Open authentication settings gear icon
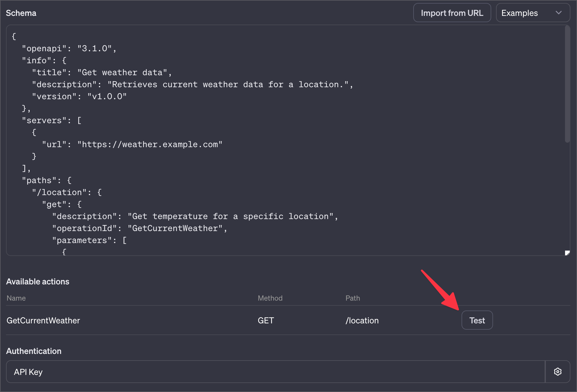The height and width of the screenshot is (392, 577). tap(558, 372)
